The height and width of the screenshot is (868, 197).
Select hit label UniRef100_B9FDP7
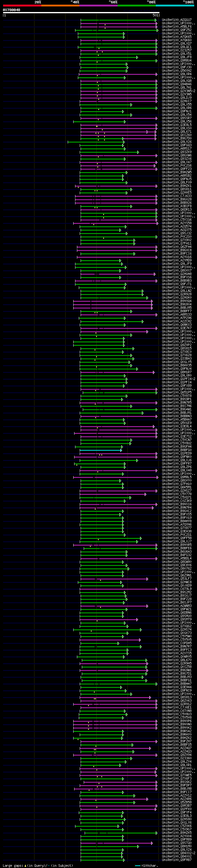(176, 785)
